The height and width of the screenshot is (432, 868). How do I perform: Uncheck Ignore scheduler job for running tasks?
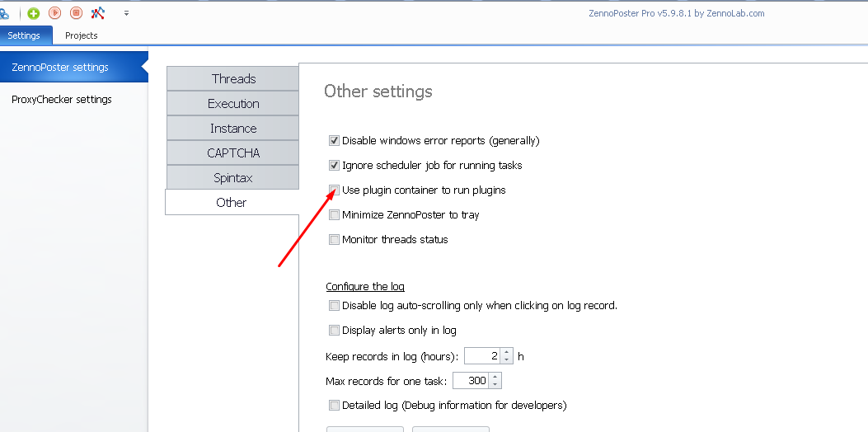tap(334, 165)
